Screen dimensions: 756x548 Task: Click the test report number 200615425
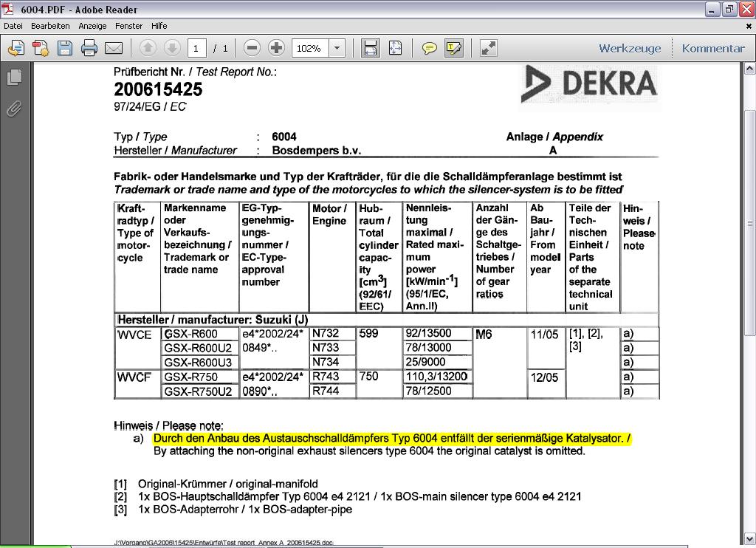point(158,89)
